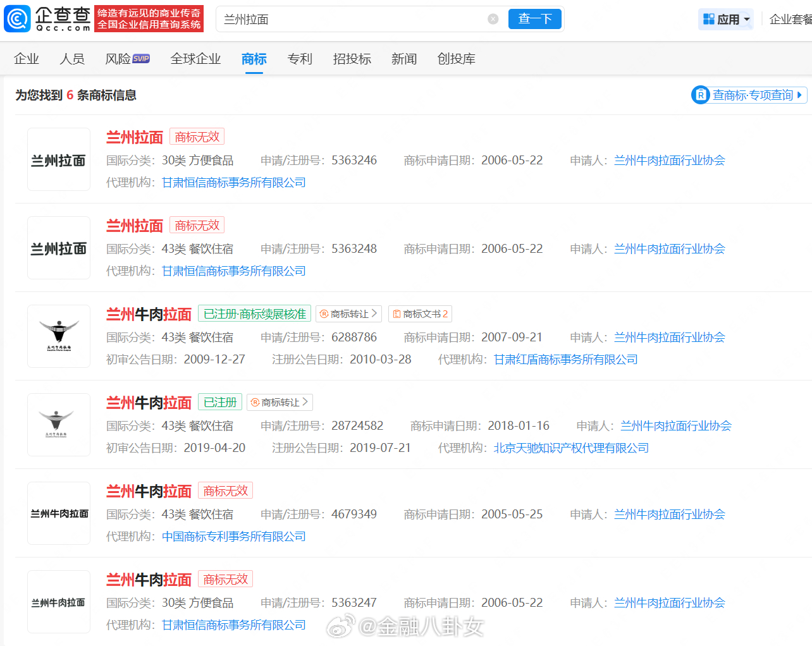Switch to the 人员 tab
Screen dimensions: 812x646
72,59
